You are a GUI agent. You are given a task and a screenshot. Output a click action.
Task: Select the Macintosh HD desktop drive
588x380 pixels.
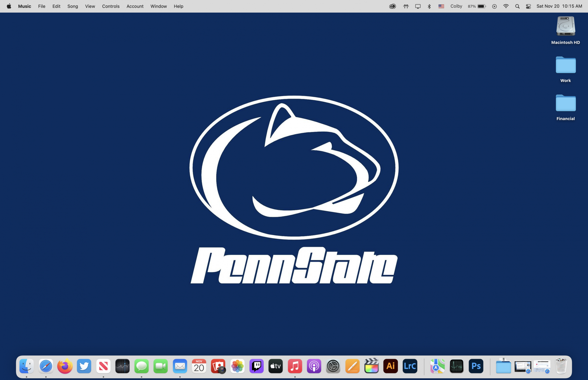[x=565, y=30]
